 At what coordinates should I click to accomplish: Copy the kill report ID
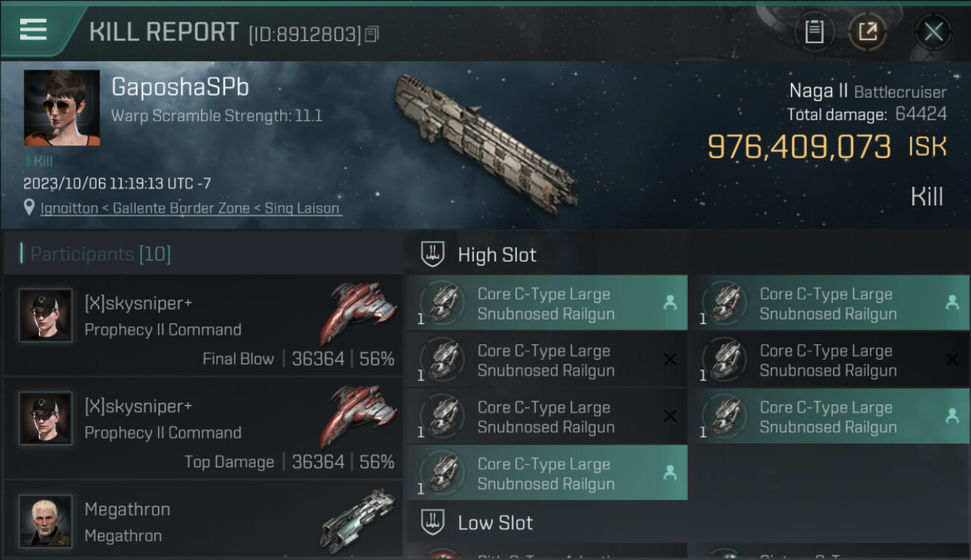click(372, 34)
